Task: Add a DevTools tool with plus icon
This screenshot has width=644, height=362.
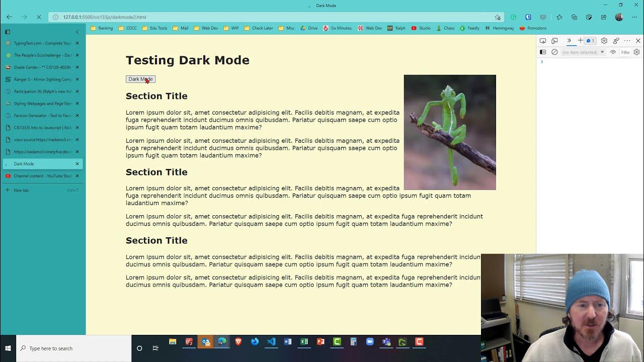Action: point(581,41)
